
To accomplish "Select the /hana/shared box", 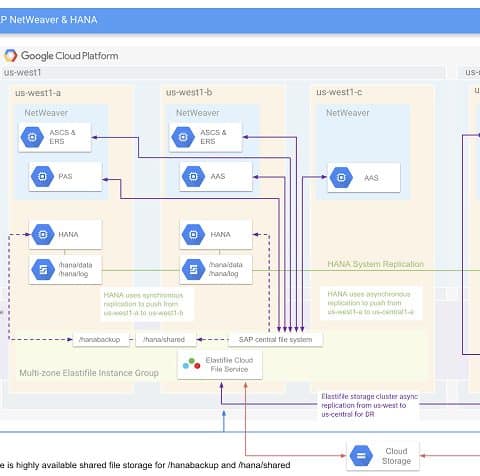I will tap(166, 340).
